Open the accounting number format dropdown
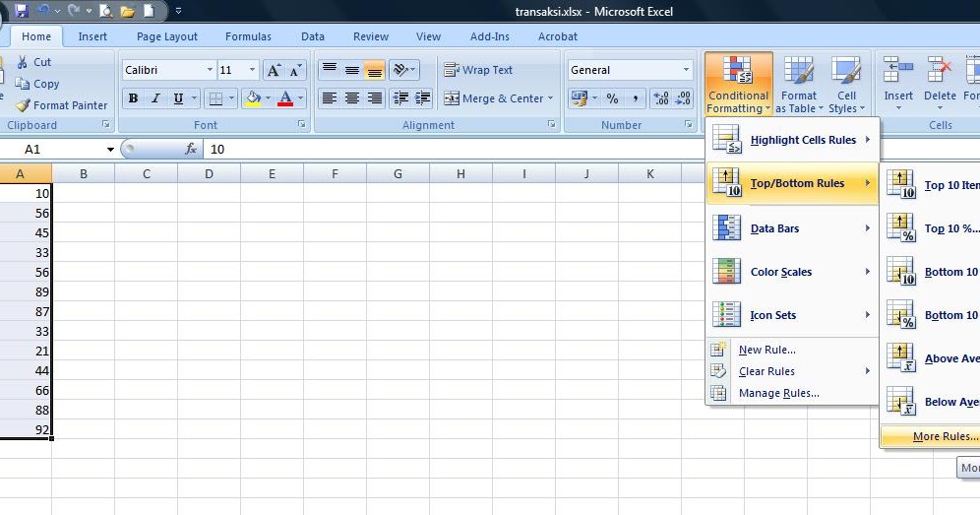980x515 pixels. coord(594,98)
